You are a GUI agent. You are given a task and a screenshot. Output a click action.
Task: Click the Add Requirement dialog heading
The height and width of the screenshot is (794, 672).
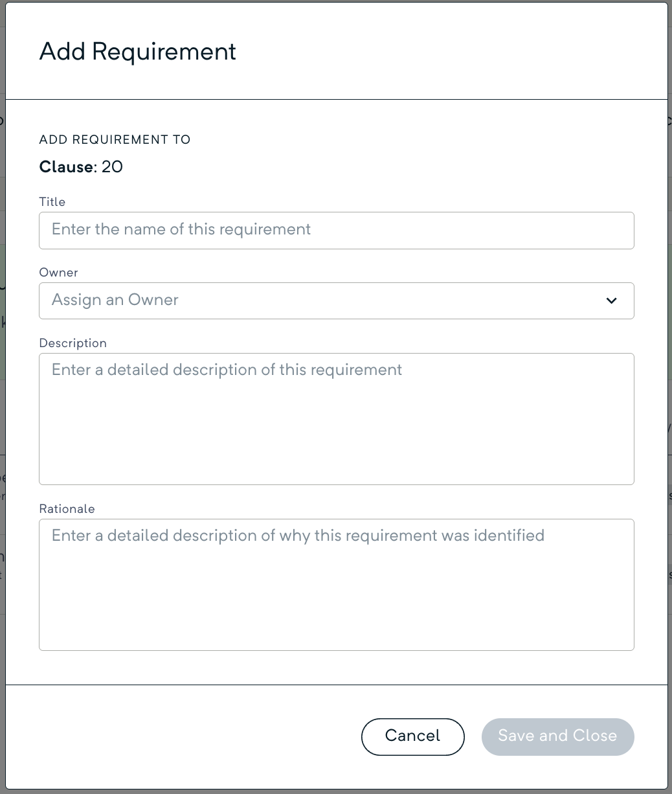pos(138,52)
